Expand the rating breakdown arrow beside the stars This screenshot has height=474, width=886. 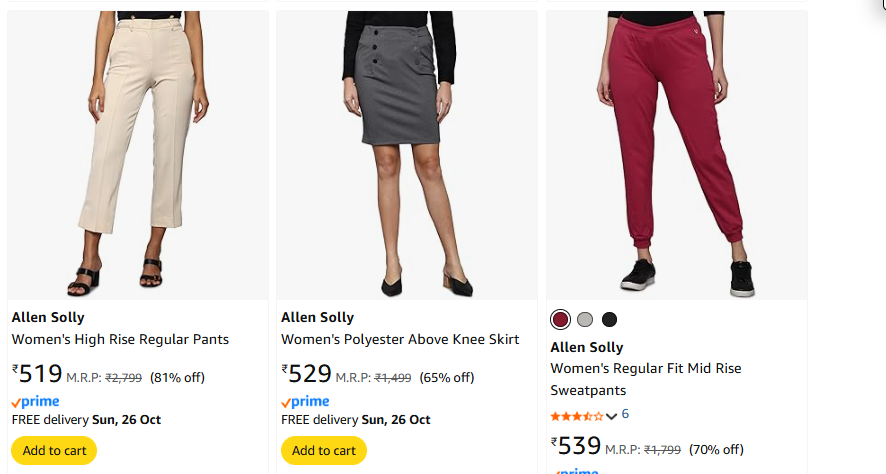pyautogui.click(x=612, y=415)
